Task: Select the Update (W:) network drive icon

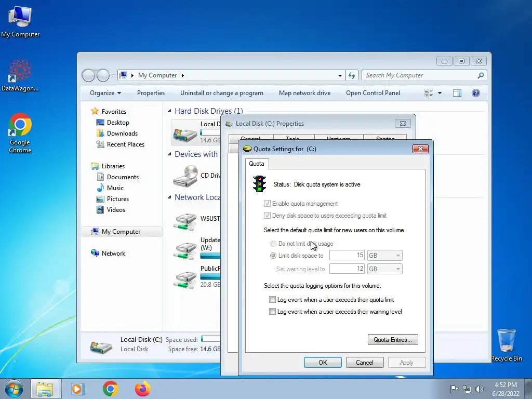Action: click(185, 250)
